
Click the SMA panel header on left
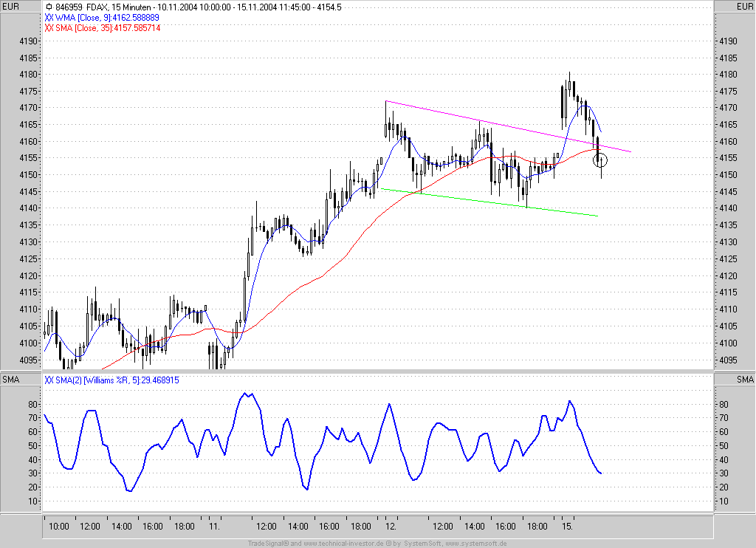coord(10,380)
